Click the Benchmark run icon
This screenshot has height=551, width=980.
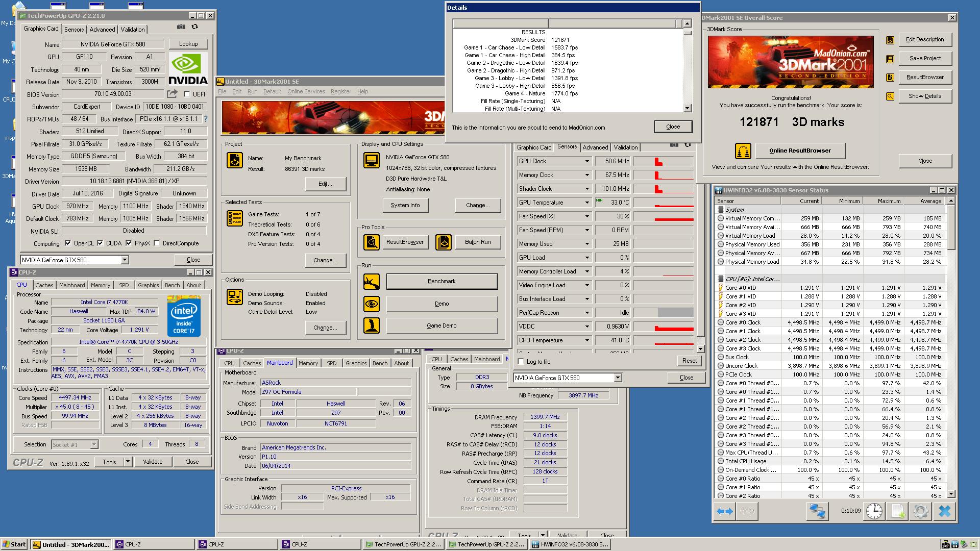(372, 282)
